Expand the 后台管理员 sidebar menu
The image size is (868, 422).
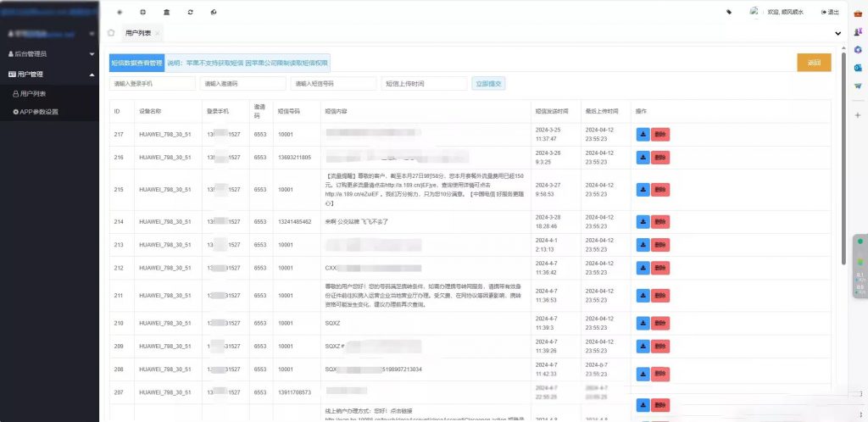[x=49, y=53]
